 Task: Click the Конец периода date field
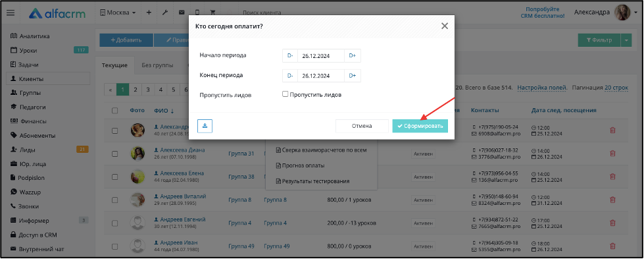(x=321, y=76)
